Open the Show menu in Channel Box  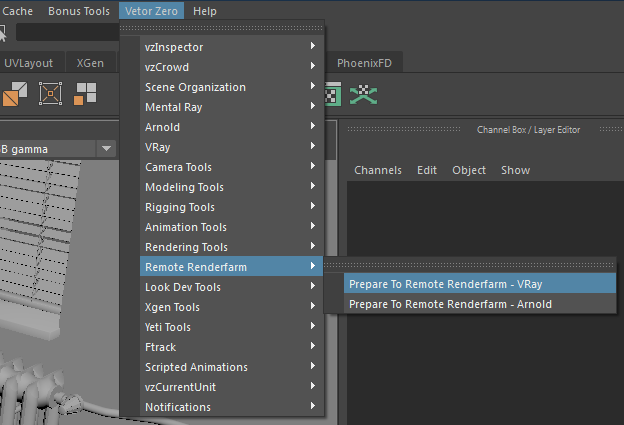(x=515, y=170)
